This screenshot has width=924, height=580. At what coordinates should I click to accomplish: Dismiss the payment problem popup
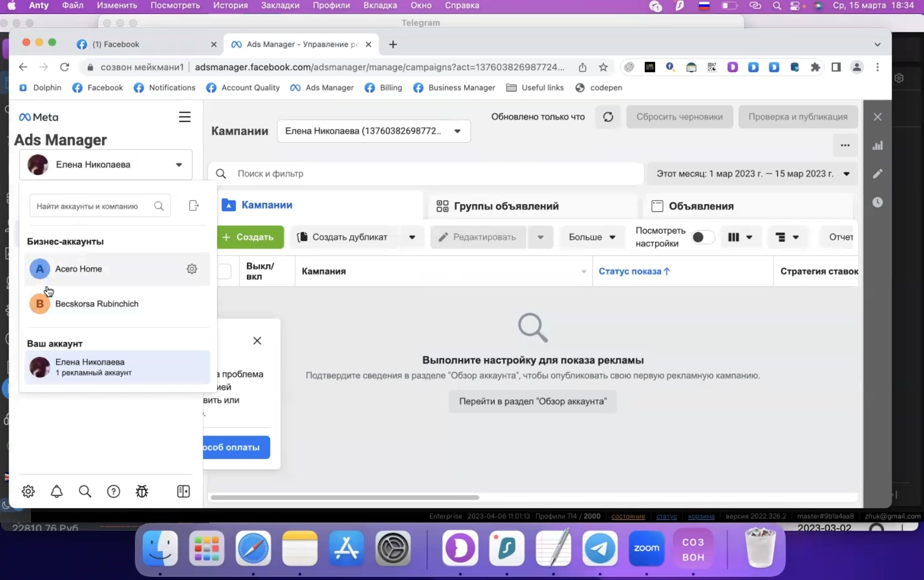click(257, 341)
